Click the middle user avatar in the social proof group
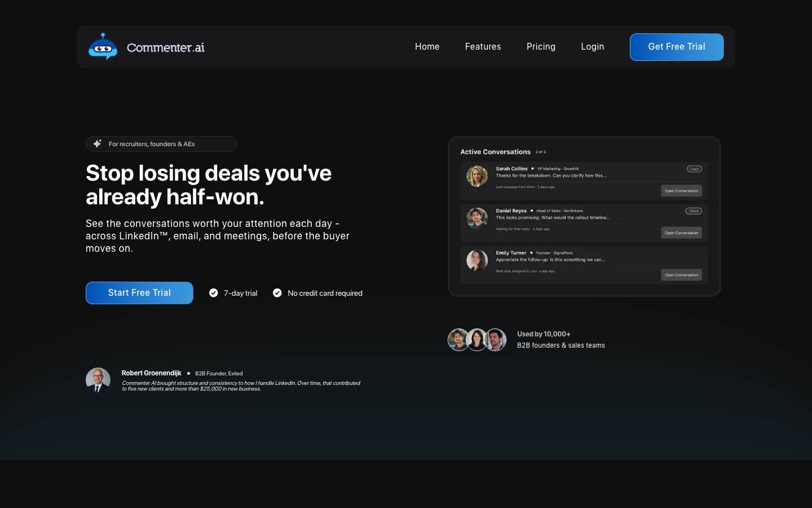 (477, 340)
